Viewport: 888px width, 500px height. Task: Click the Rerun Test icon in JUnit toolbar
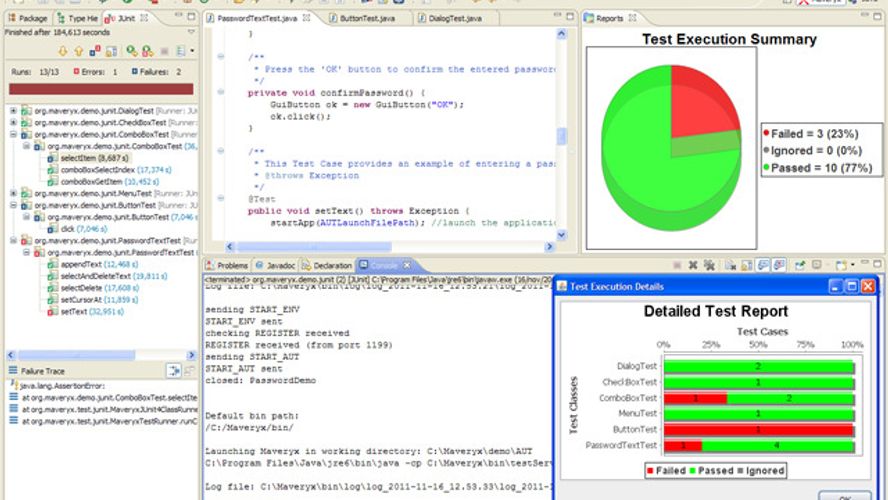[133, 51]
